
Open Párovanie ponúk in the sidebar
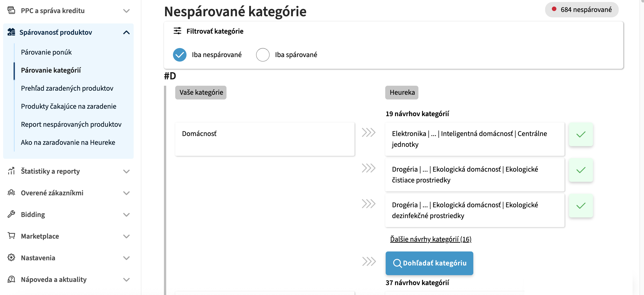pos(46,52)
